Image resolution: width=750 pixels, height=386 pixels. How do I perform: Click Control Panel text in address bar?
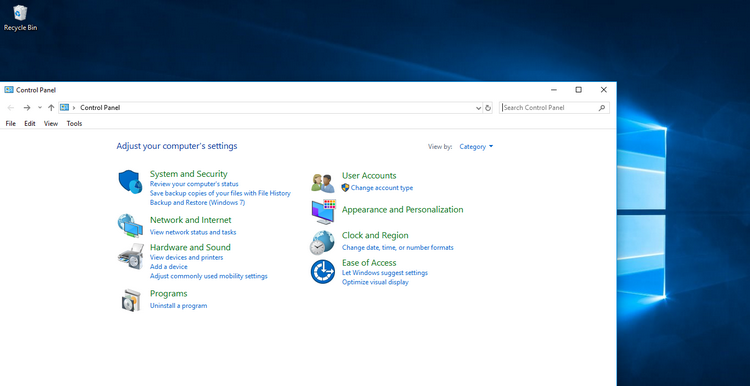(100, 108)
